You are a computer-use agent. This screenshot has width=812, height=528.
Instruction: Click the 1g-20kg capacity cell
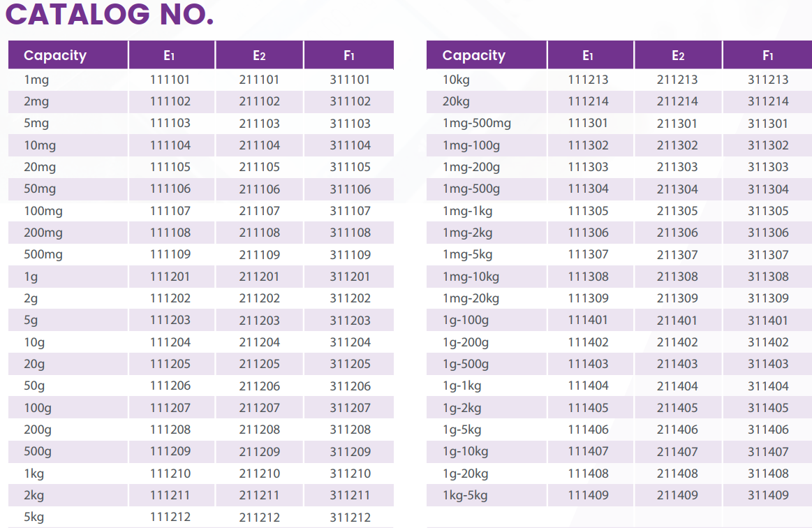pos(465,474)
